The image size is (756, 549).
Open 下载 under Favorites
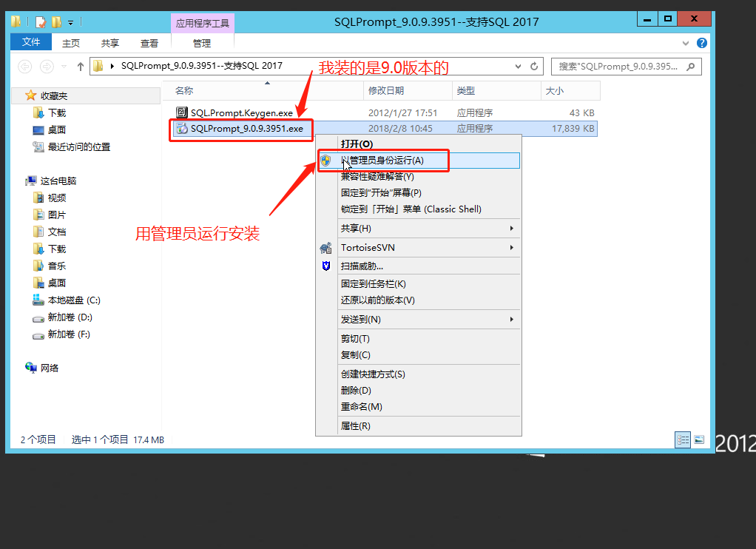coord(57,113)
